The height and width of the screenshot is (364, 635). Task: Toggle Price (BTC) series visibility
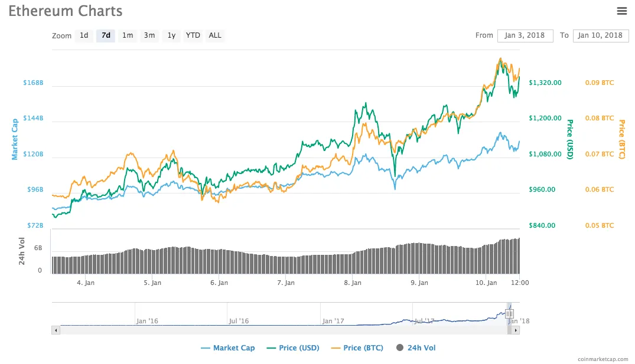click(357, 348)
